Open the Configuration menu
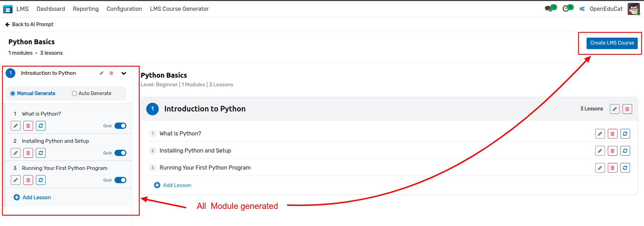Viewport: 644px width, 226px height. point(124,9)
